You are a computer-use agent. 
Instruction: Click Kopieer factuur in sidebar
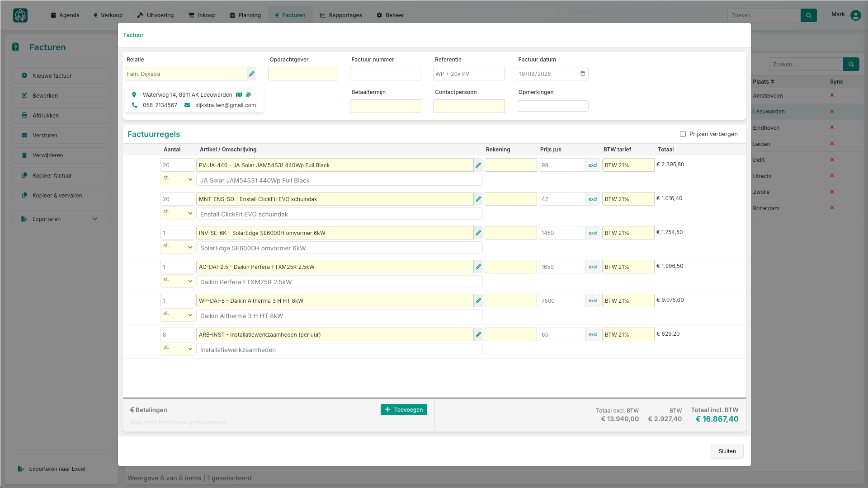(61, 176)
